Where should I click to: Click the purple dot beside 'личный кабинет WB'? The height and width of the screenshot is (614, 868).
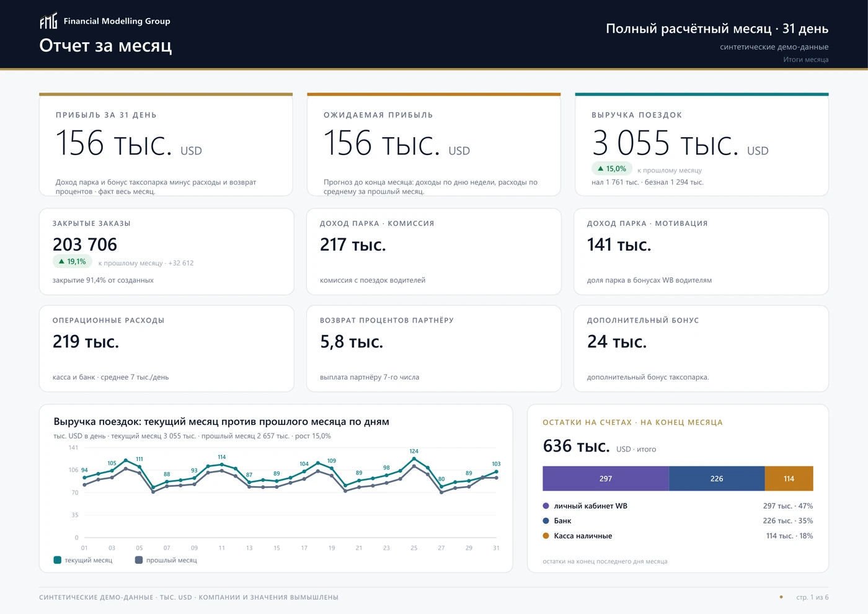(x=546, y=506)
